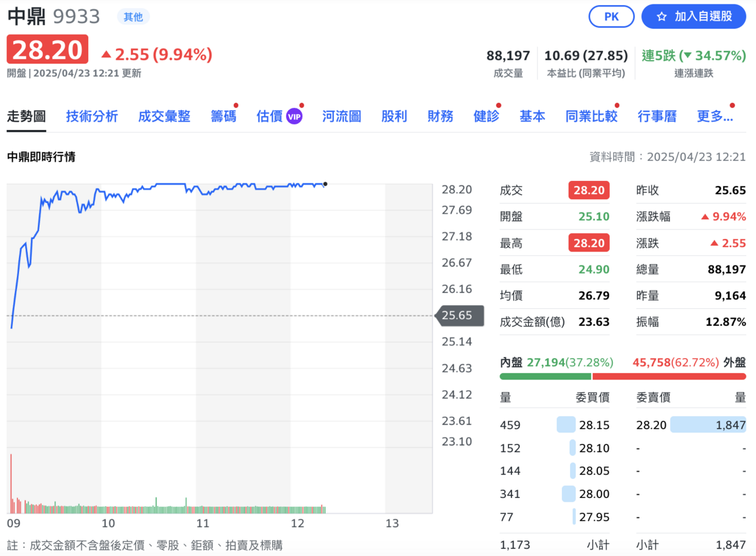
Task: Open the 技術分析 tab
Action: pos(92,117)
